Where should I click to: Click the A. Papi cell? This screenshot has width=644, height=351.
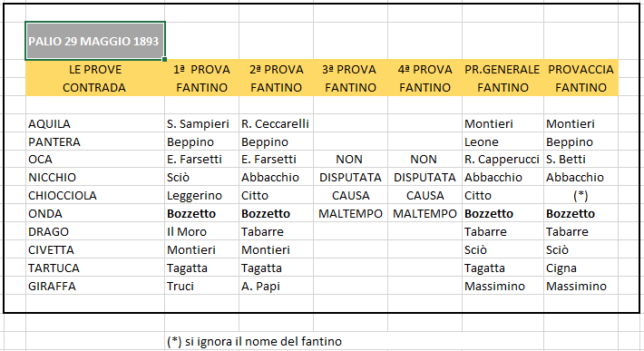pyautogui.click(x=276, y=286)
